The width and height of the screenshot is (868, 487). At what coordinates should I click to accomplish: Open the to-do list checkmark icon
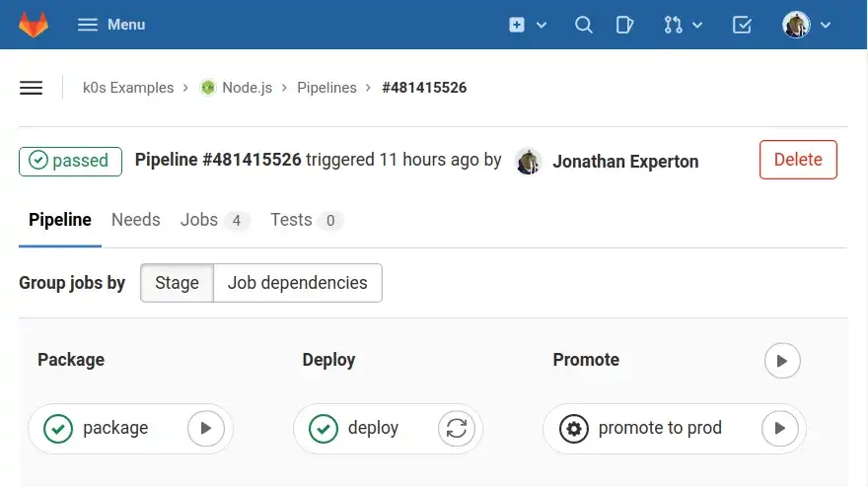(x=742, y=25)
